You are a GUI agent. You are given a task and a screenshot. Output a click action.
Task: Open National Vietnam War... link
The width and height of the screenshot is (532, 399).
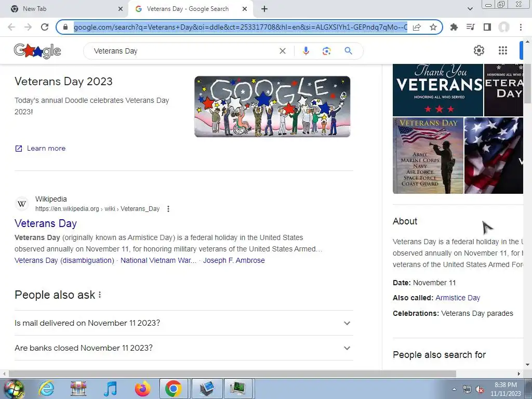coord(158,260)
